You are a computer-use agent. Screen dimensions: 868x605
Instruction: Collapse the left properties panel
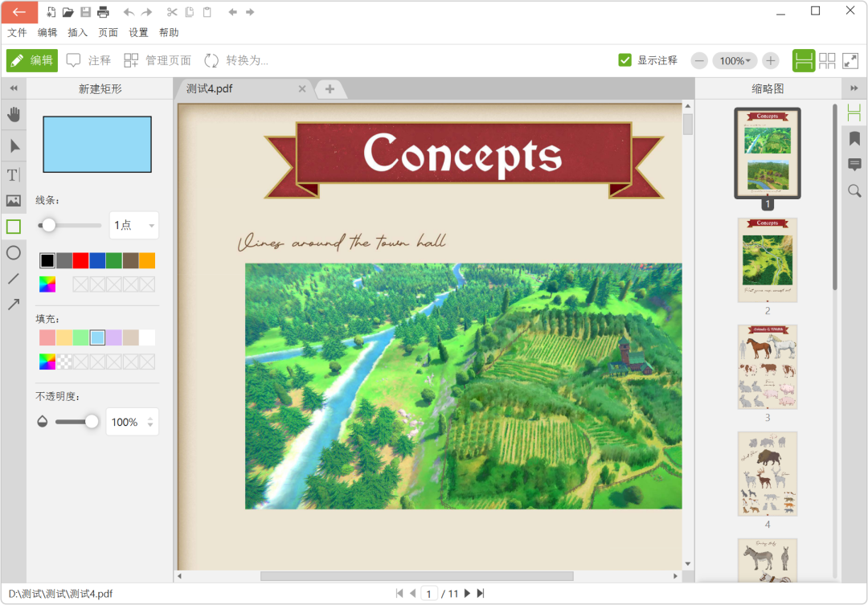tap(14, 88)
